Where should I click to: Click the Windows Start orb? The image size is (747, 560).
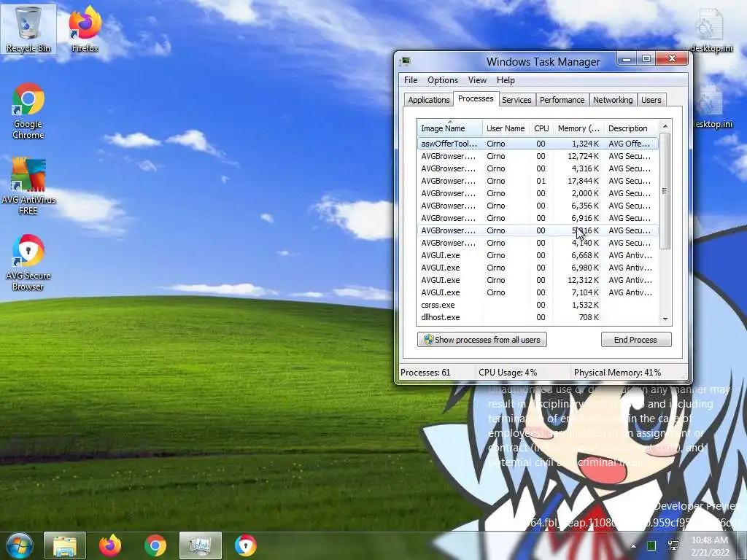click(19, 545)
